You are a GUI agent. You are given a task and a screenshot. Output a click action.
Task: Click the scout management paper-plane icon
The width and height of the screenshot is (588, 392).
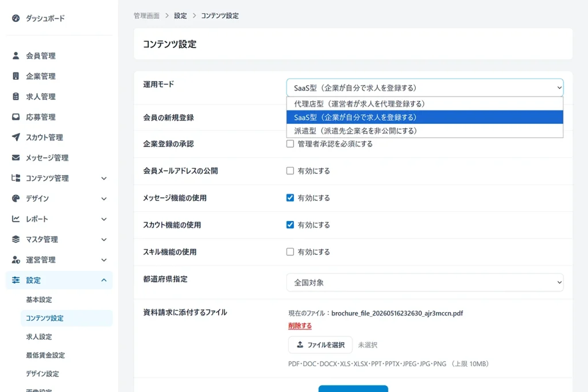16,137
